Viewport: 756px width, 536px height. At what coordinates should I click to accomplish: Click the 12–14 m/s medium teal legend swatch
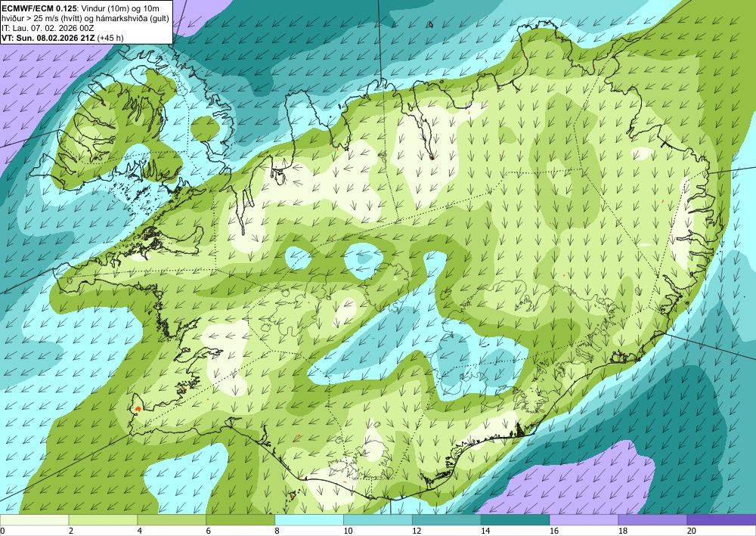(x=447, y=519)
